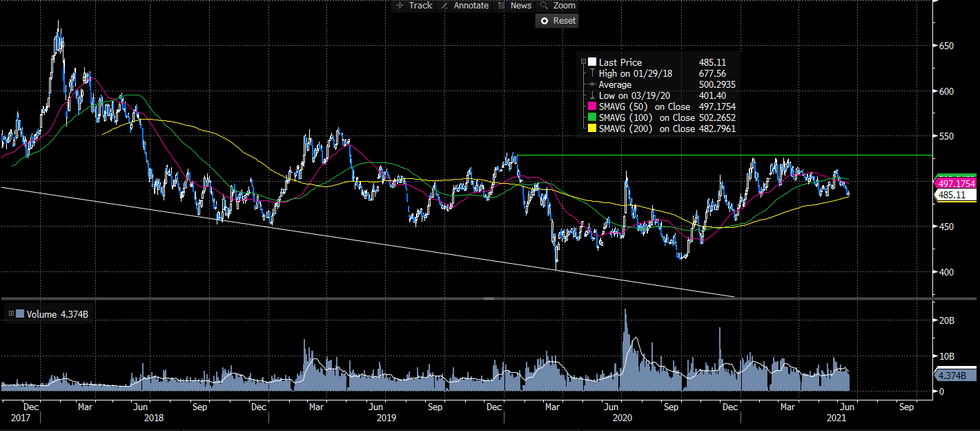Click the News icon in the toolbar
980x431 pixels.
click(501, 6)
